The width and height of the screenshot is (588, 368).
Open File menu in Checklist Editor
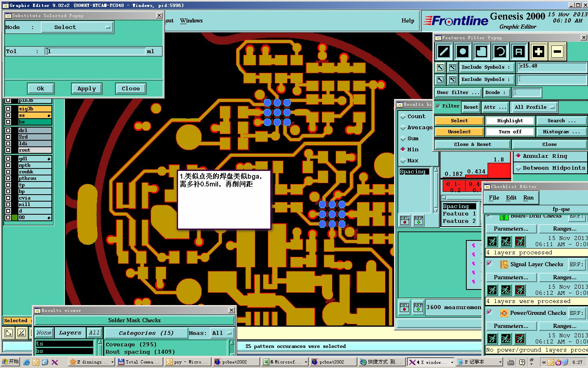(x=494, y=198)
